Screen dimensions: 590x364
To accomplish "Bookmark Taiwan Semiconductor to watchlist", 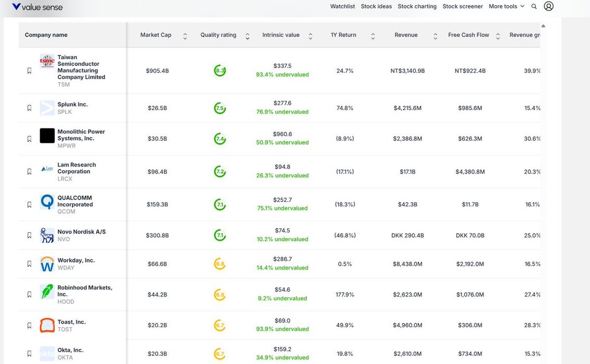I will pyautogui.click(x=29, y=71).
